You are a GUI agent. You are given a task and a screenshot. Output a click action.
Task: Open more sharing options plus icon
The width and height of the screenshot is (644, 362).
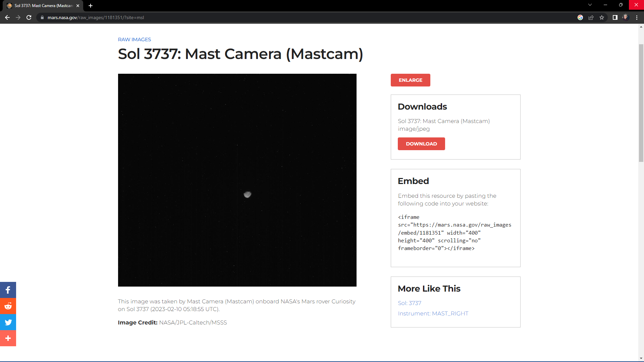pyautogui.click(x=8, y=338)
